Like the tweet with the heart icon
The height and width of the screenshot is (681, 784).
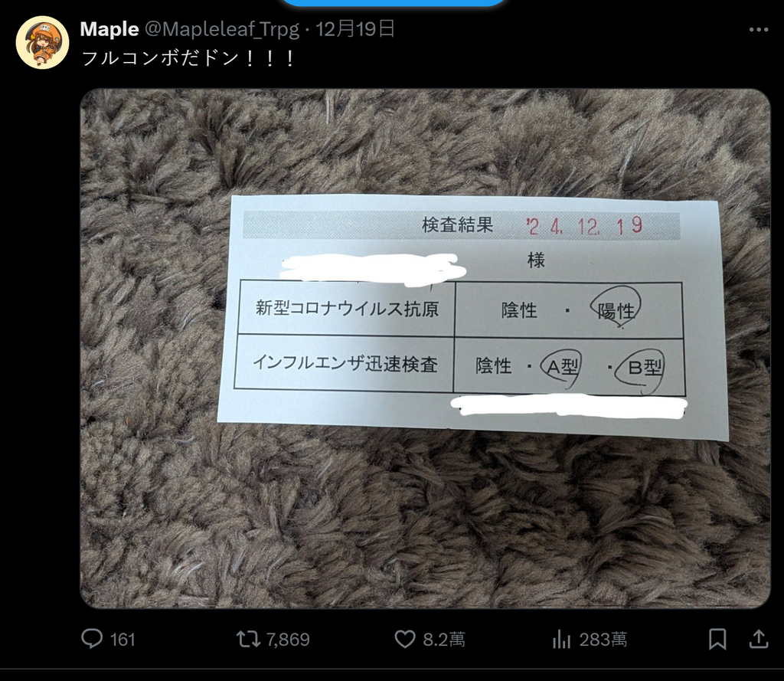pos(405,639)
